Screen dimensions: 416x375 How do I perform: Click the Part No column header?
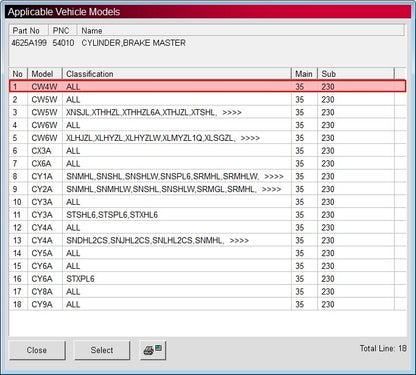pyautogui.click(x=29, y=30)
